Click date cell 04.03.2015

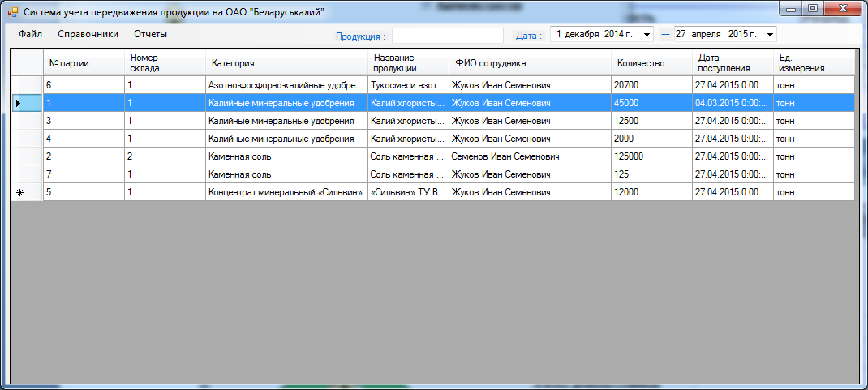coord(733,103)
